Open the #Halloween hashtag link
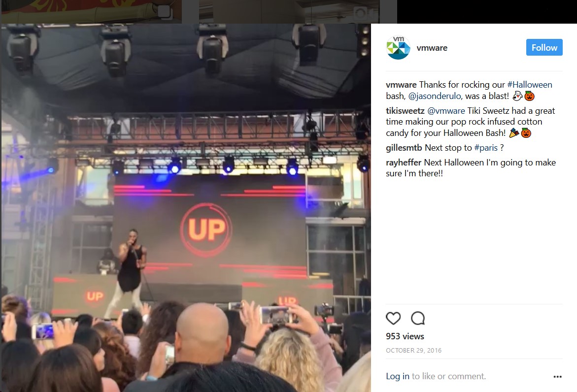 click(x=530, y=85)
